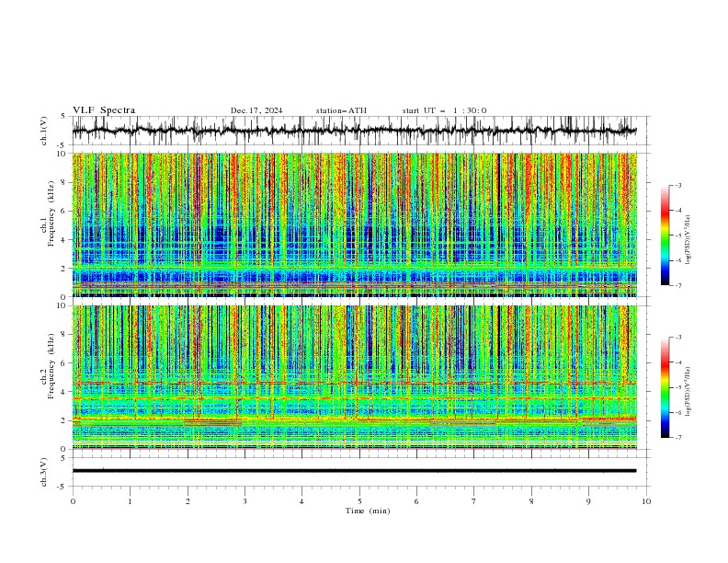Click the "Time (min)" axis title
728x563 pixels.
[x=368, y=511]
